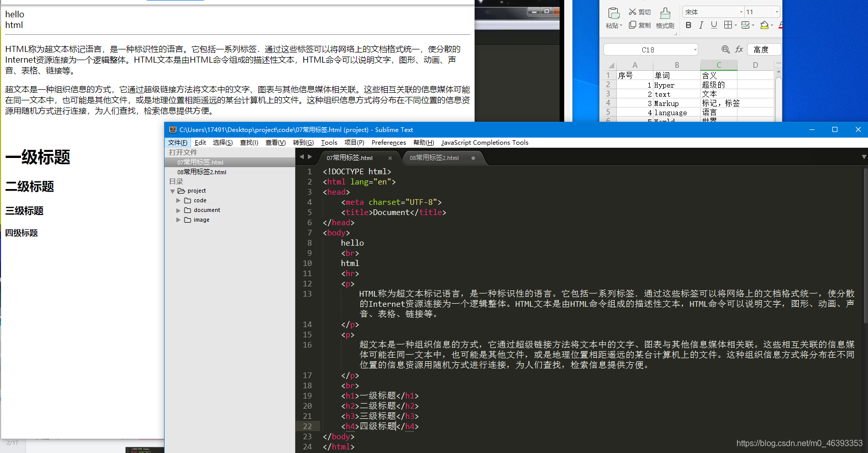Open the 查看(V) menu
Image resolution: width=868 pixels, height=453 pixels.
click(275, 143)
